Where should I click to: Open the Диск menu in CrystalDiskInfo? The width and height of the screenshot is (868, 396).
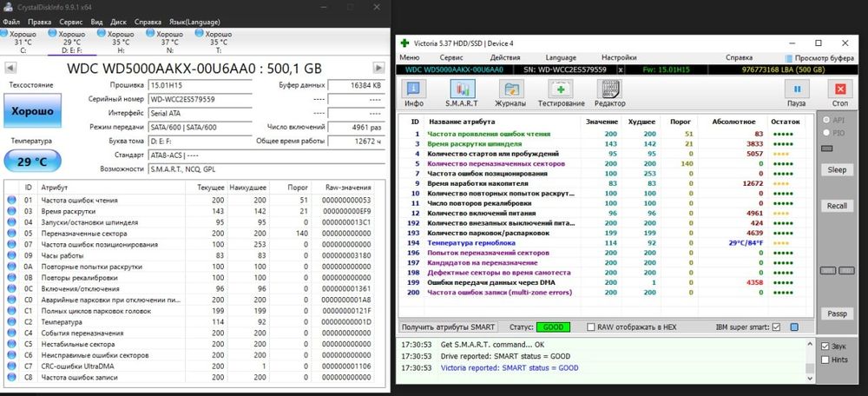[x=118, y=23]
